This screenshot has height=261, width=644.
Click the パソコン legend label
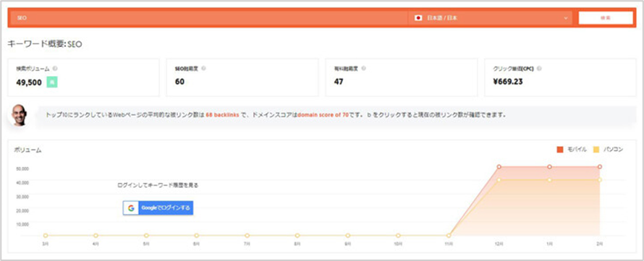tap(613, 150)
